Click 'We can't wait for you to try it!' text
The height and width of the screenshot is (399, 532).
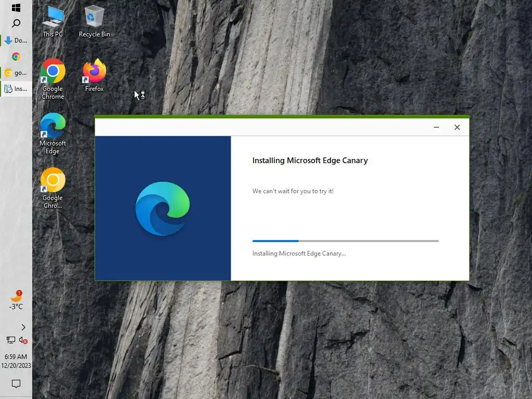click(293, 191)
